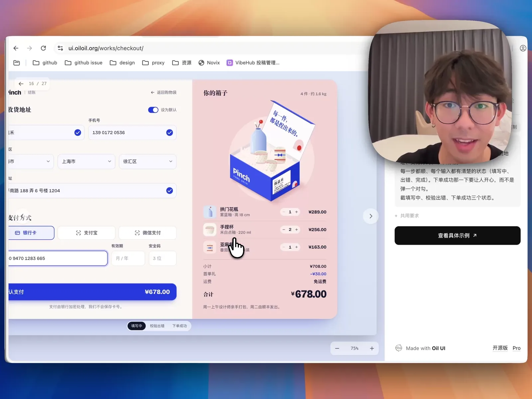Open the Novix bookmark
This screenshot has width=532, height=399.
coord(209,63)
